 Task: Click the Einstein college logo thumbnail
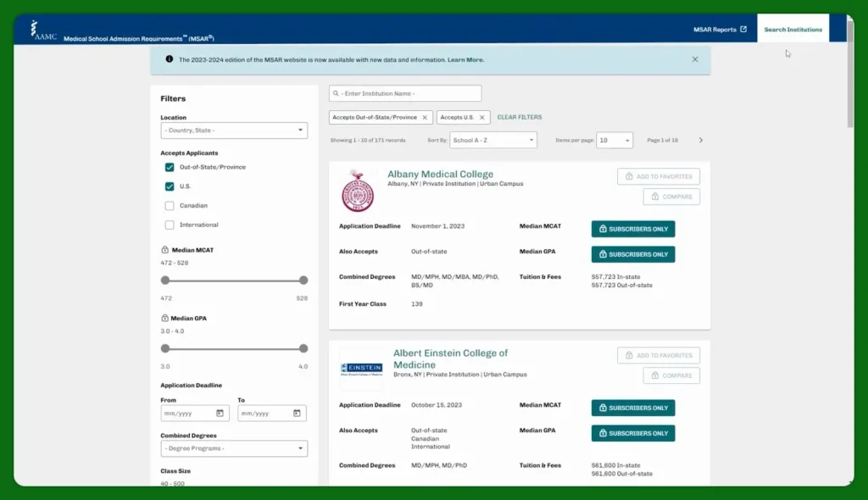pos(361,369)
